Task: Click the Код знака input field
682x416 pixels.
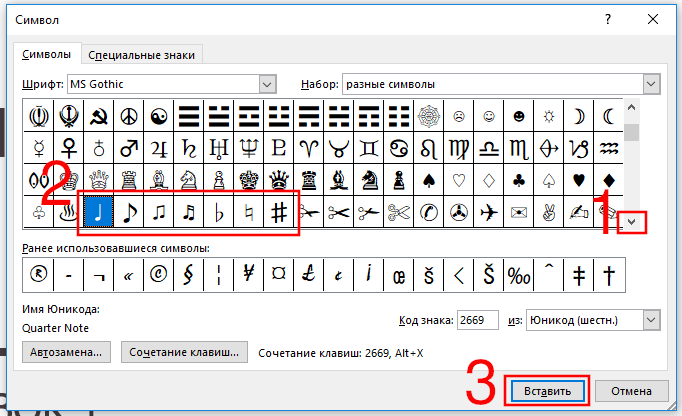Action: click(484, 320)
